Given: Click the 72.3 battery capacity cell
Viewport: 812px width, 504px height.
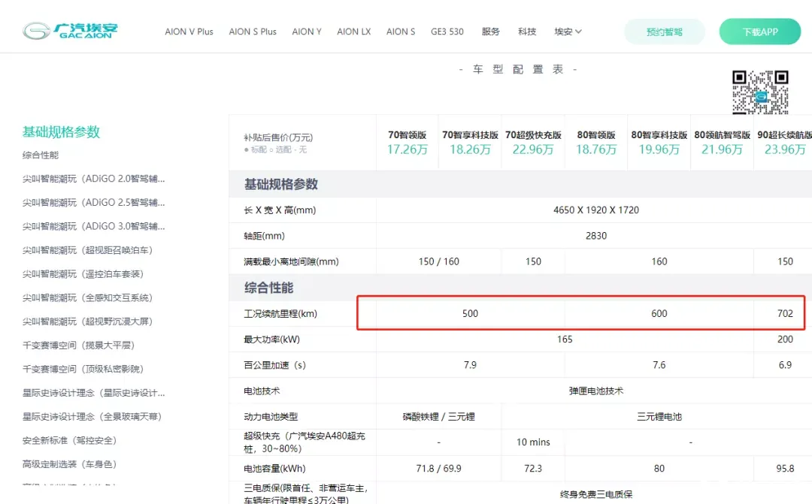Looking at the screenshot, I should click(x=533, y=469).
